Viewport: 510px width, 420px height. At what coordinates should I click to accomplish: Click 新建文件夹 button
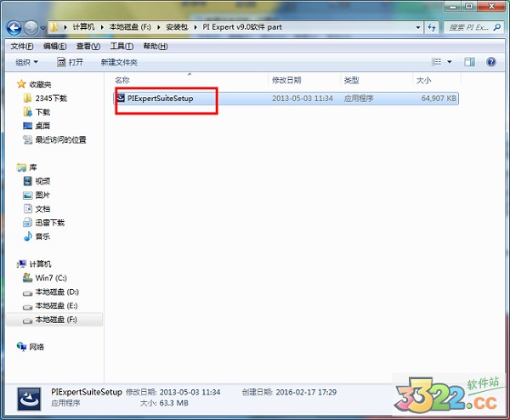(x=119, y=62)
